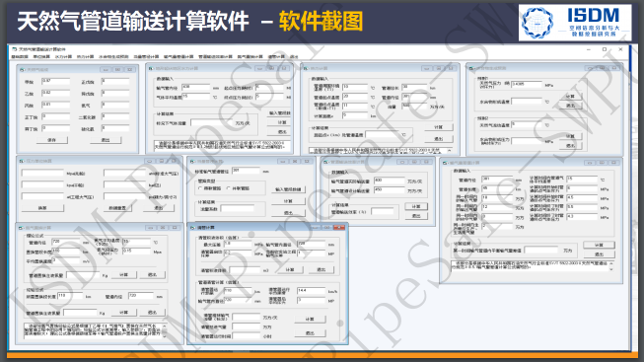Open the 水合物生成预测 menu
Image resolution: width=644 pixels, height=362 pixels.
[113, 56]
